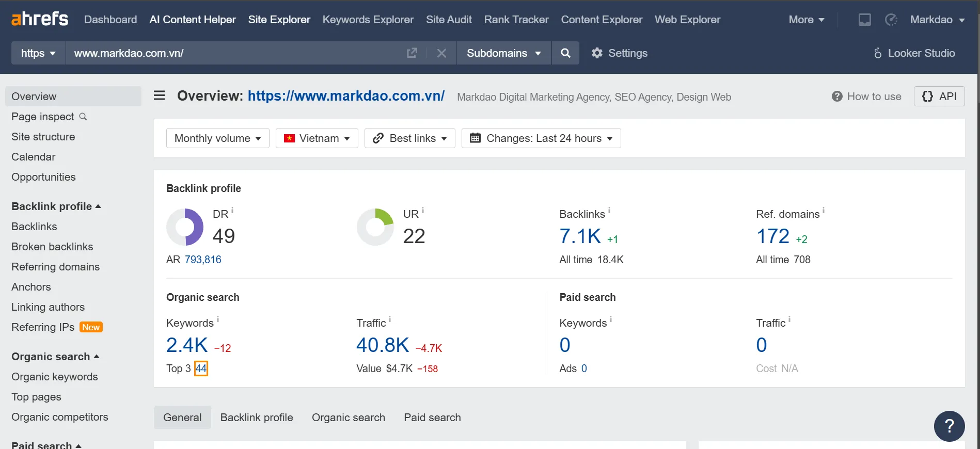Click the DR info icon
The image size is (980, 449).
[232, 210]
